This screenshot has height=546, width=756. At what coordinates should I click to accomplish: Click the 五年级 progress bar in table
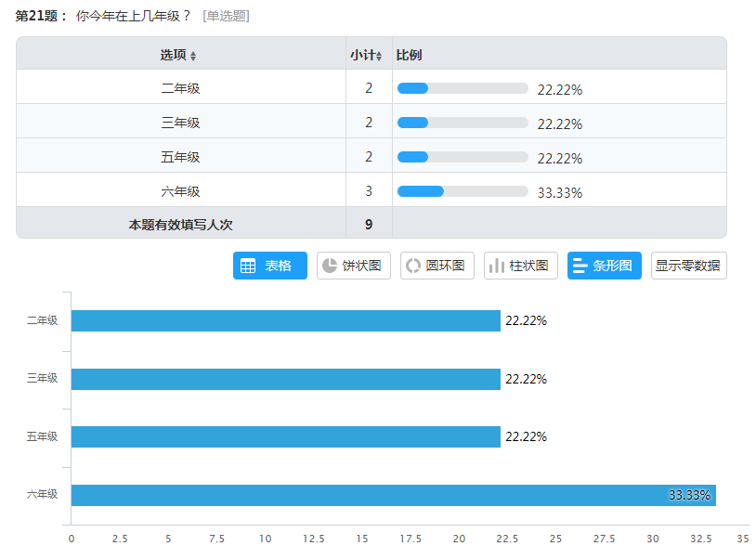tap(463, 157)
